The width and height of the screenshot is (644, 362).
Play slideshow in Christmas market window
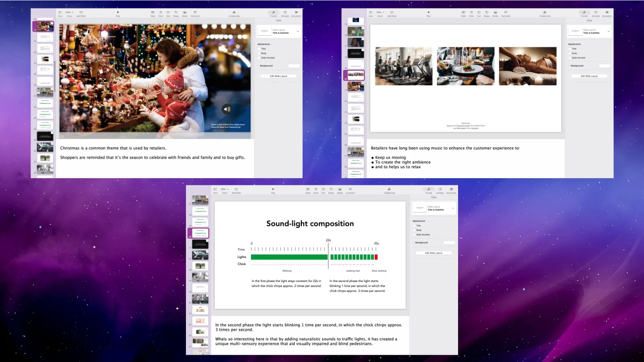(118, 14)
